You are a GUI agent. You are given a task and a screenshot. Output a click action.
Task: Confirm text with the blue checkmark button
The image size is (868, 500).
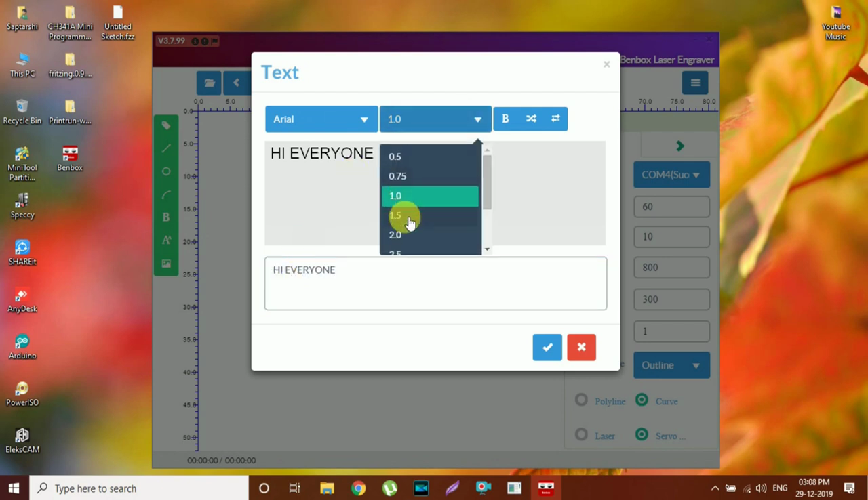(x=547, y=347)
